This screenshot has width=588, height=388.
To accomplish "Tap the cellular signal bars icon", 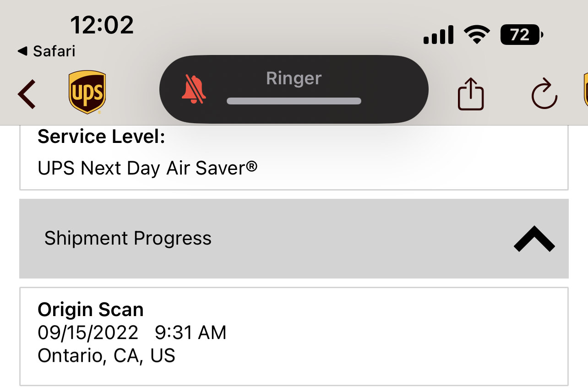I will [438, 35].
